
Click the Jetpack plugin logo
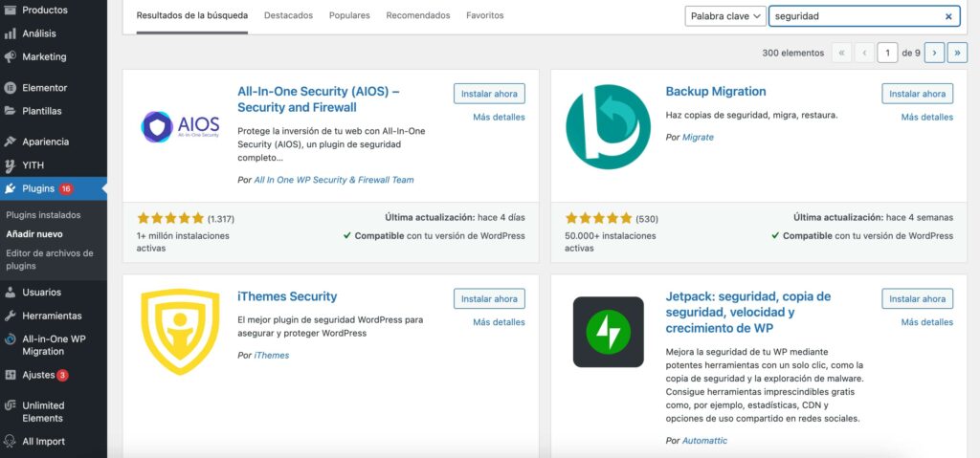pyautogui.click(x=608, y=332)
